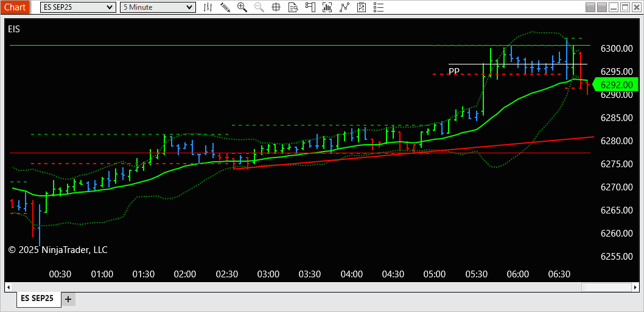Image resolution: width=644 pixels, height=312 pixels.
Task: Open the ES SEP25 instrument dropdown
Action: coord(78,7)
